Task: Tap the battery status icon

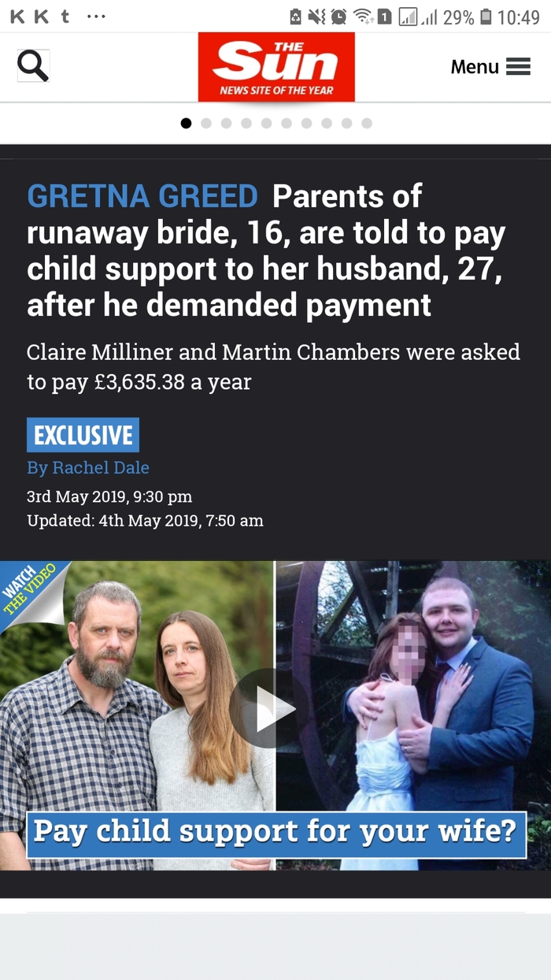Action: (x=486, y=17)
